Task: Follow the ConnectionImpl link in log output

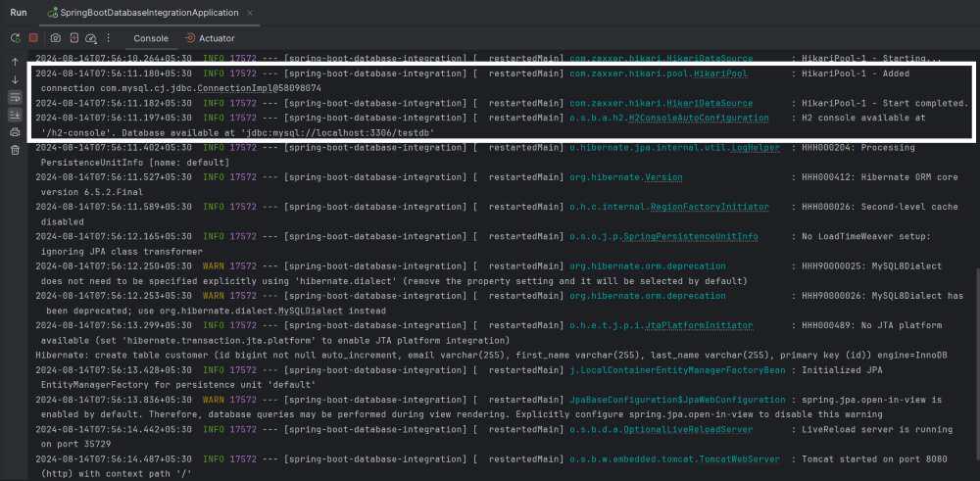Action: point(233,89)
